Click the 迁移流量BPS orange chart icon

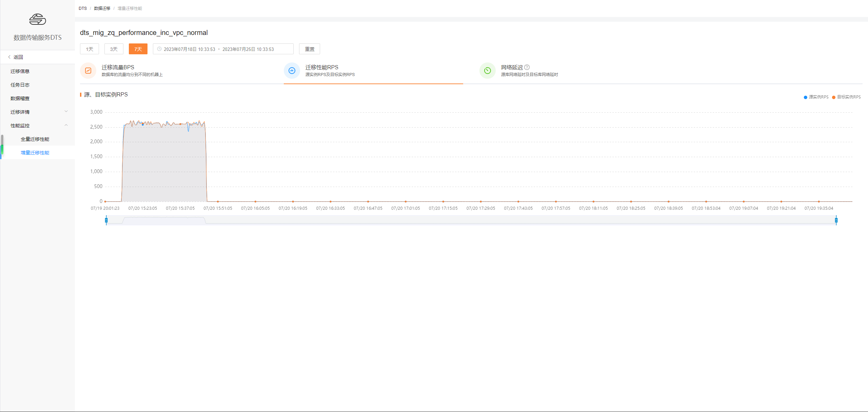tap(88, 71)
